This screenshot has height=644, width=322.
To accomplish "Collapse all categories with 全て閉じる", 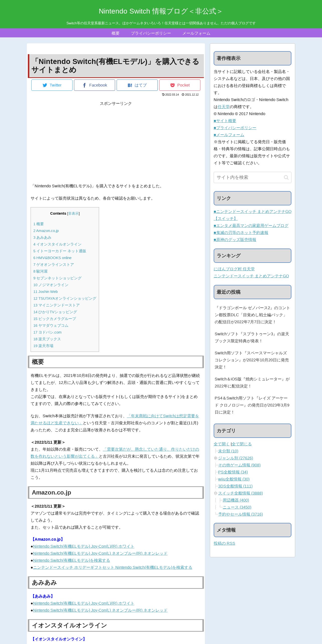I will (242, 444).
